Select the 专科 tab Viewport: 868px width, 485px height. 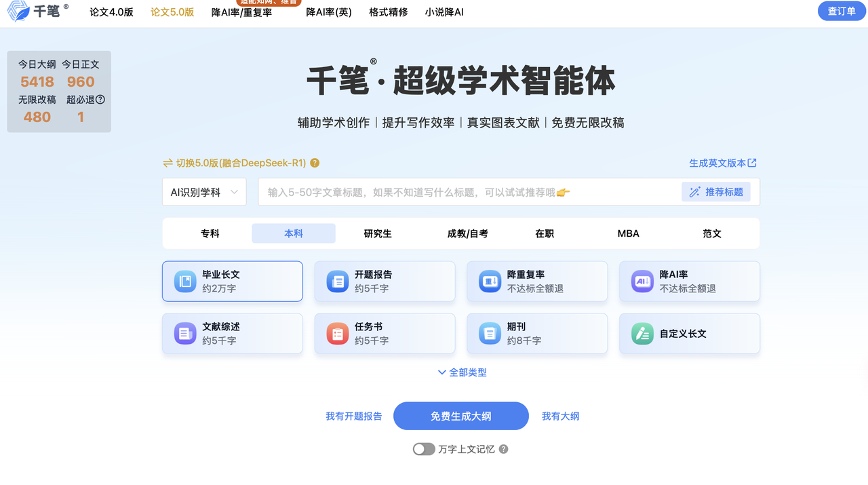pyautogui.click(x=210, y=233)
